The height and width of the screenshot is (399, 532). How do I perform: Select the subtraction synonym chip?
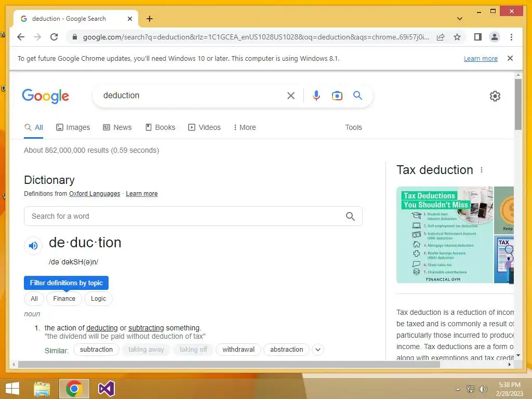point(96,350)
